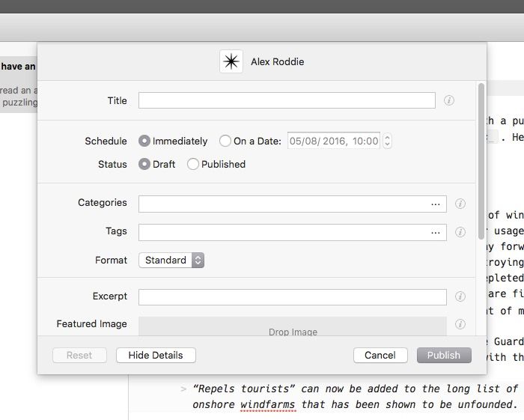Image resolution: width=524 pixels, height=420 pixels.
Task: Click the Alex Roddie account name
Action: tap(278, 62)
